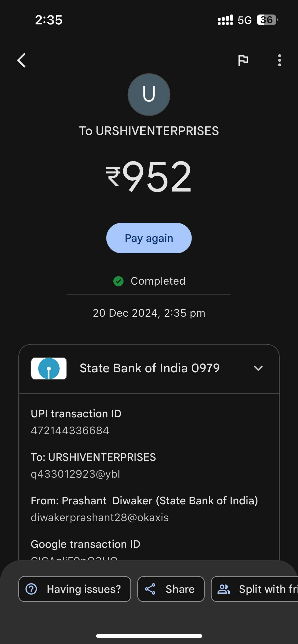Tap the State Bank of India logo
Screen dimensions: 298x644
click(x=49, y=368)
